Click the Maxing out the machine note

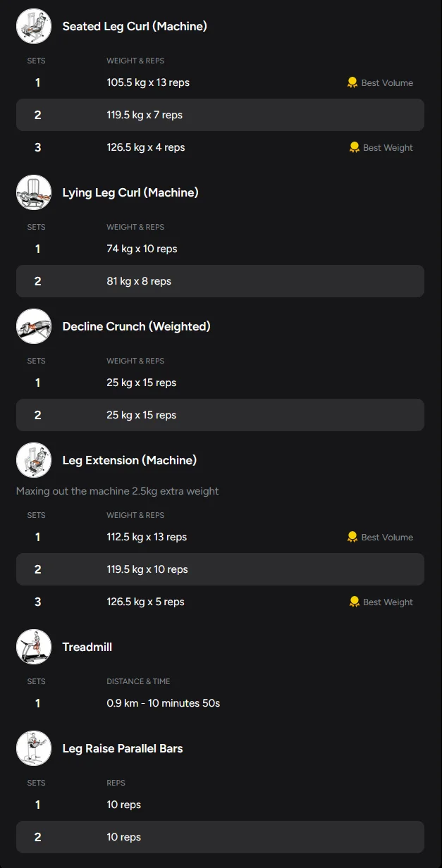pos(117,491)
